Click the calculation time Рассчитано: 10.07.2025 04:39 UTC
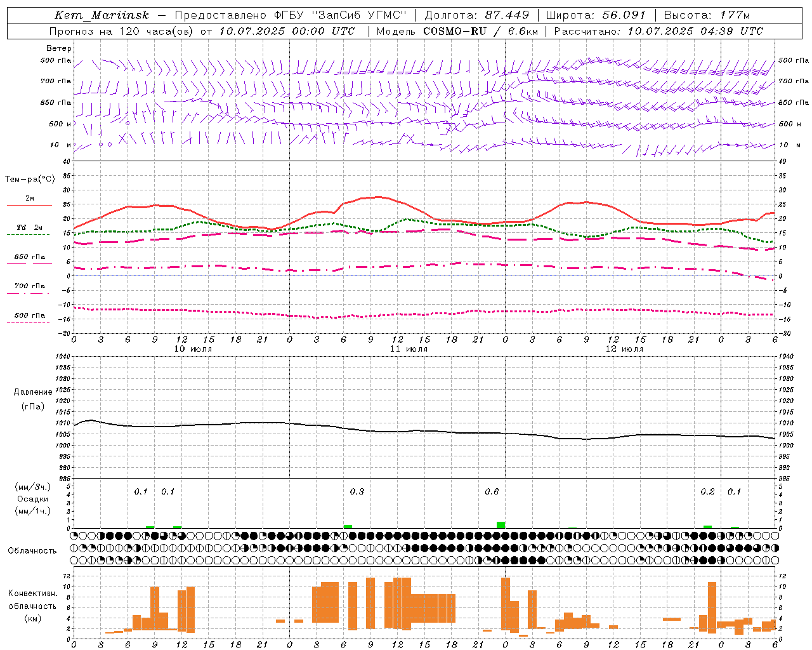The height and width of the screenshot is (650, 812). click(x=658, y=31)
